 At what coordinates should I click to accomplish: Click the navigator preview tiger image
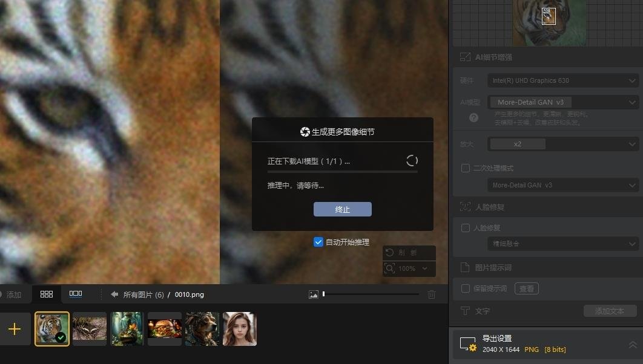549,22
